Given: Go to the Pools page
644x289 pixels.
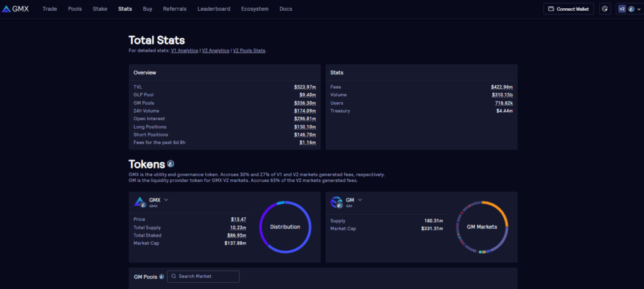Looking at the screenshot, I should point(75,9).
